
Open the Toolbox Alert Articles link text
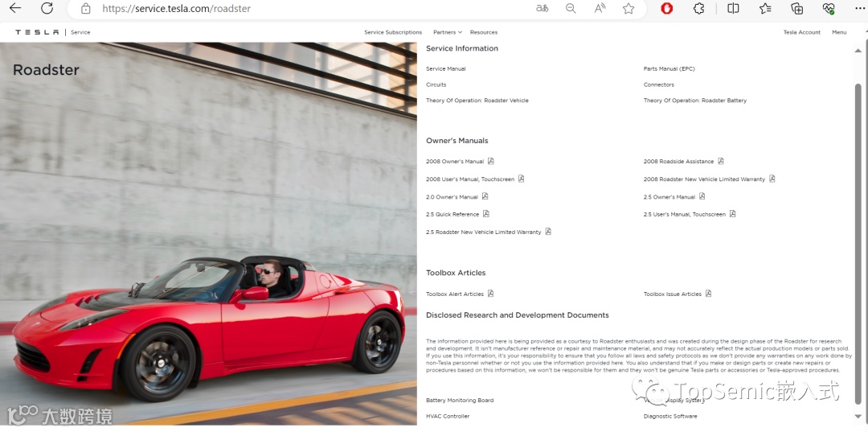pyautogui.click(x=454, y=294)
